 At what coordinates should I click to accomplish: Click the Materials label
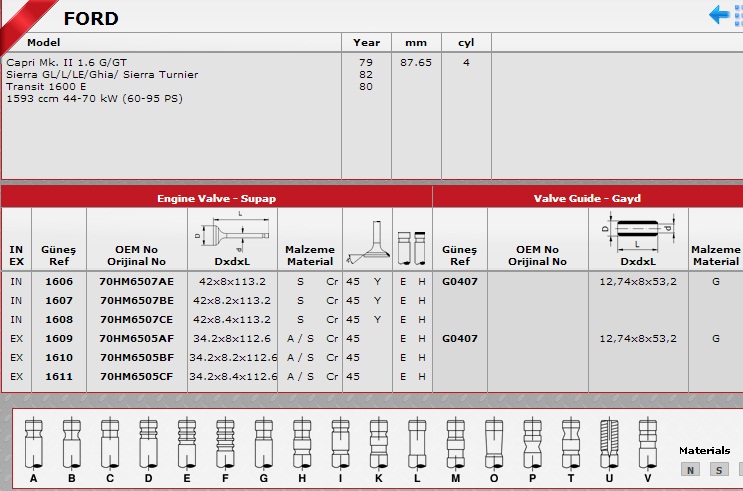coord(704,450)
